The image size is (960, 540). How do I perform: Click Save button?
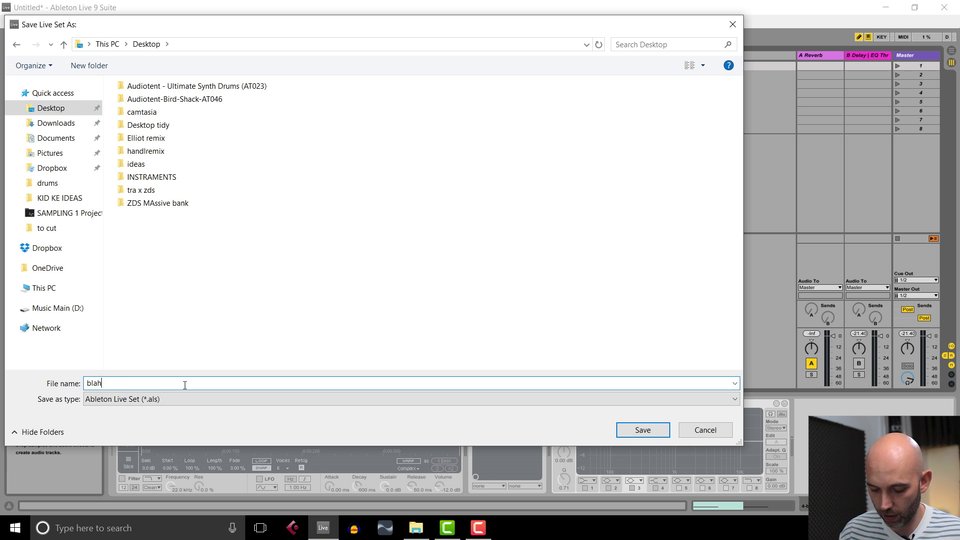(643, 430)
